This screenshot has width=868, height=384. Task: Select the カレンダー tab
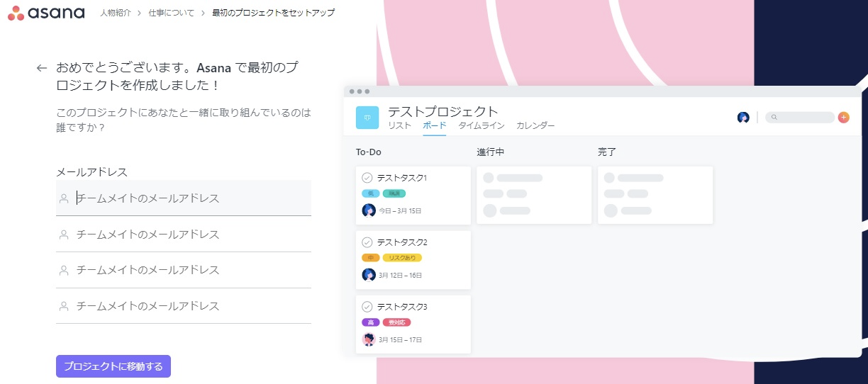tap(535, 126)
